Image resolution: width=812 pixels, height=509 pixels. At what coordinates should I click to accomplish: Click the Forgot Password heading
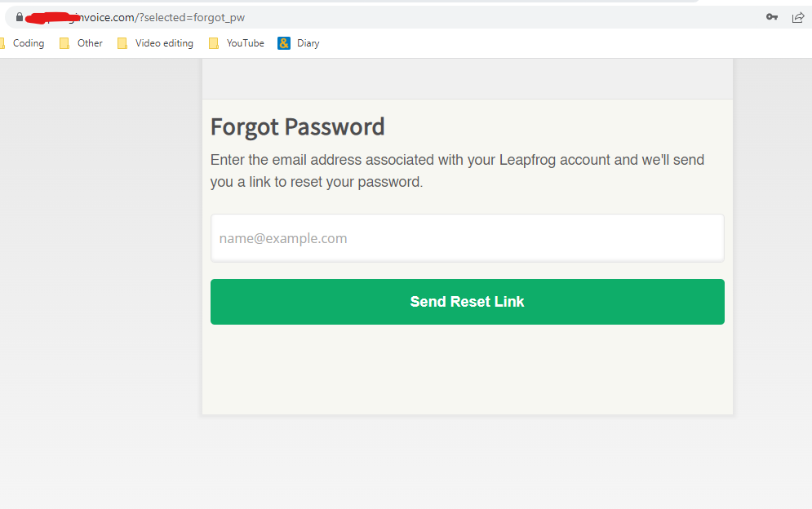click(297, 126)
